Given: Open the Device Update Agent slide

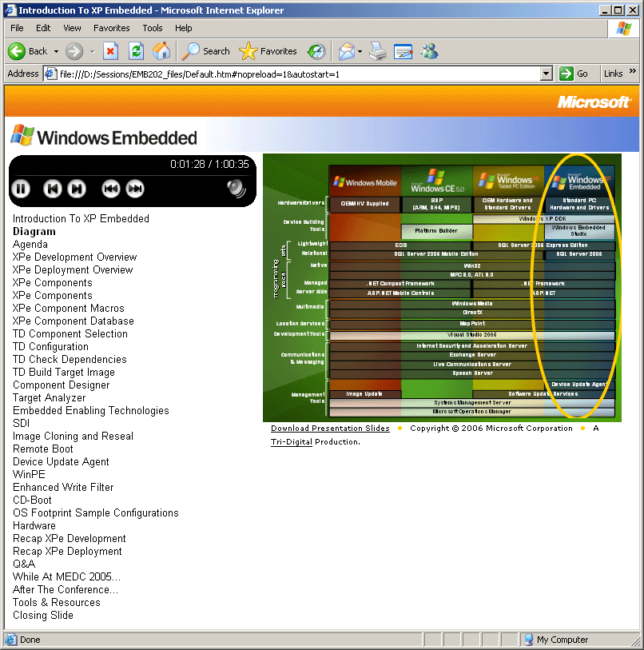Looking at the screenshot, I should 61,462.
